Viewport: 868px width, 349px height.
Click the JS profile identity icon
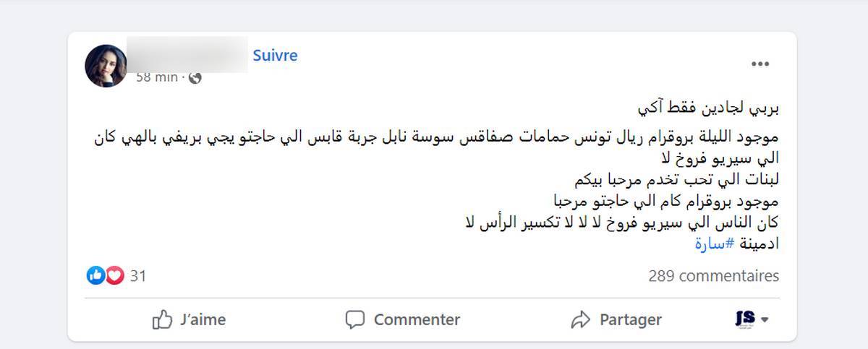pyautogui.click(x=745, y=319)
